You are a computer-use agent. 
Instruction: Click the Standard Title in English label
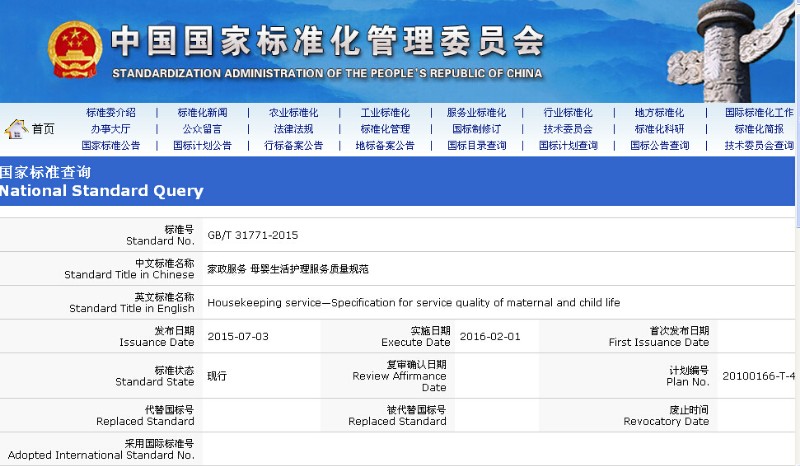coord(132,303)
